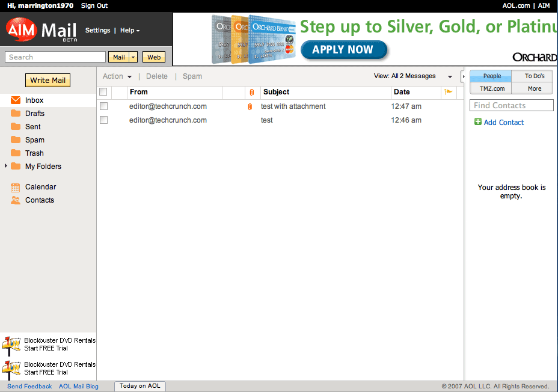Click the Orchard Bank cards ad image
The image size is (558, 392).
click(x=253, y=39)
